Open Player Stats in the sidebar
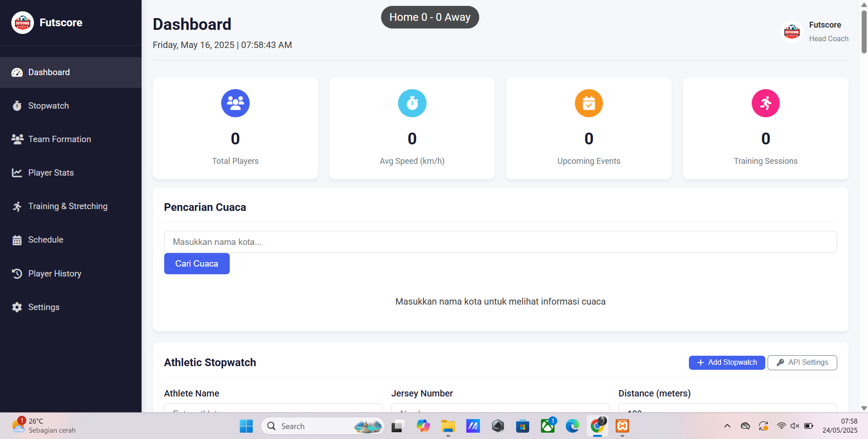Viewport: 868px width, 439px height. click(71, 173)
